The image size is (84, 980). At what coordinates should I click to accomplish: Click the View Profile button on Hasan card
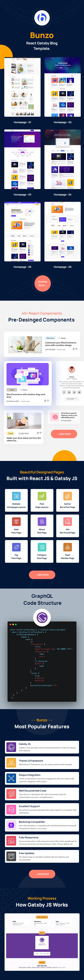pos(71,399)
